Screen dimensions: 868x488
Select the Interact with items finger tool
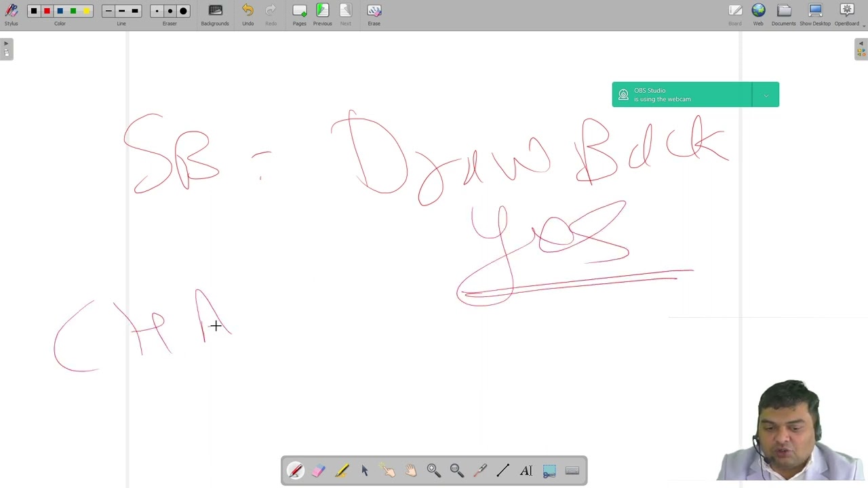(388, 470)
